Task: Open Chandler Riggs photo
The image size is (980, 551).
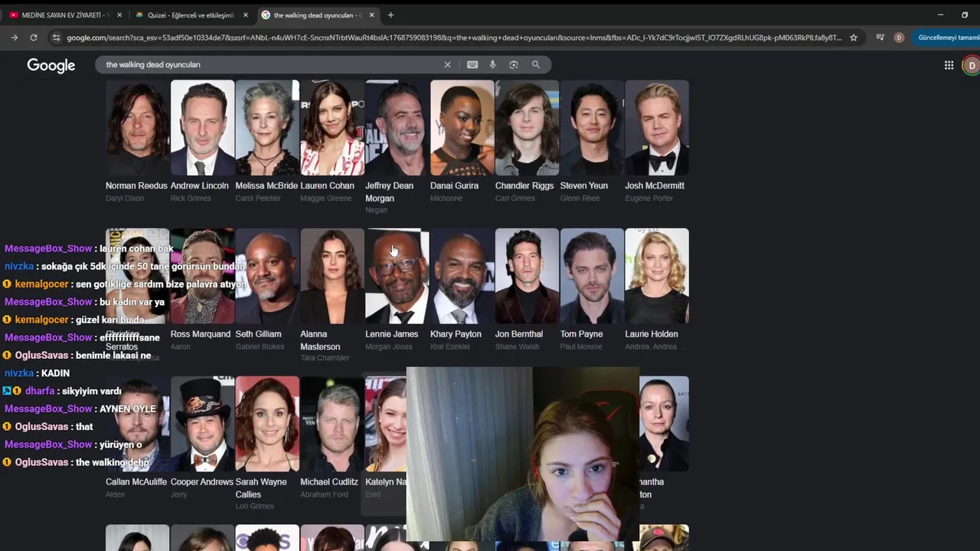Action: (x=528, y=128)
